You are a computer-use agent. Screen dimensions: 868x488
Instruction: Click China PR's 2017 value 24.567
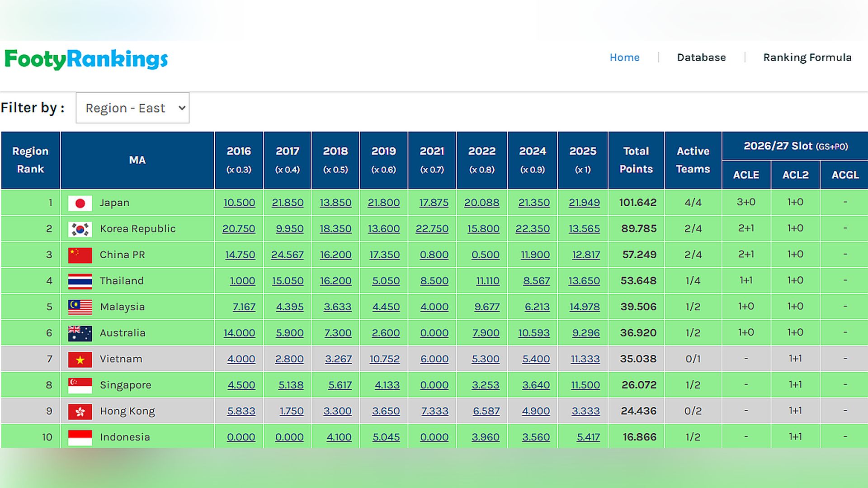287,255
